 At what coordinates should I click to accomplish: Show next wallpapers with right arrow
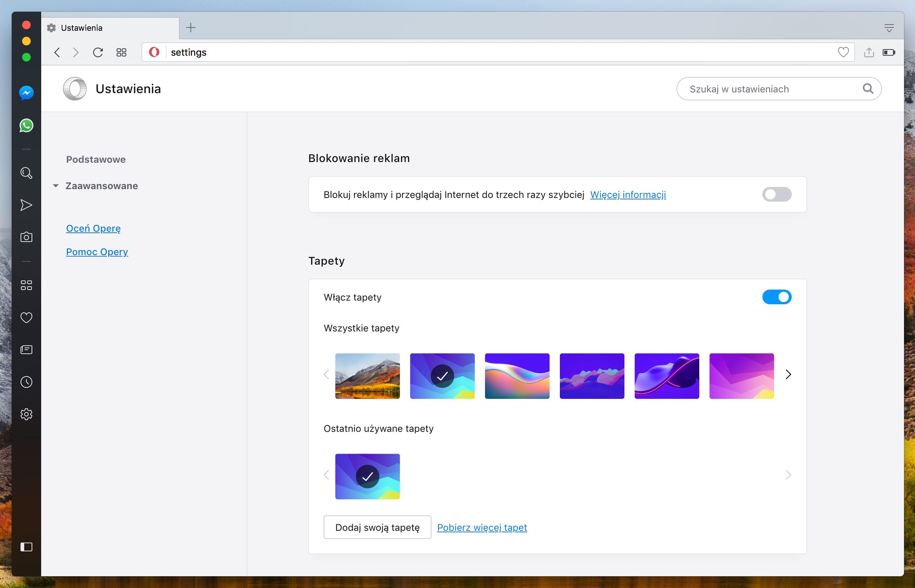[x=788, y=374]
